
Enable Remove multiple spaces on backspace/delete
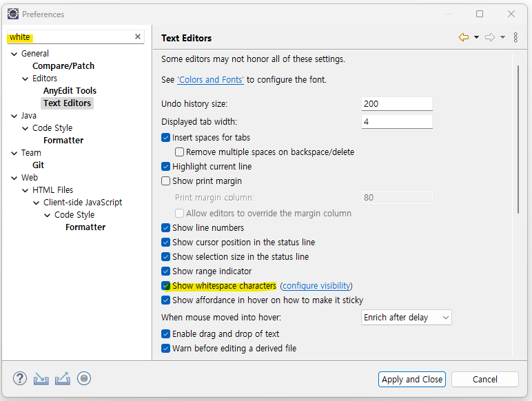click(x=179, y=152)
